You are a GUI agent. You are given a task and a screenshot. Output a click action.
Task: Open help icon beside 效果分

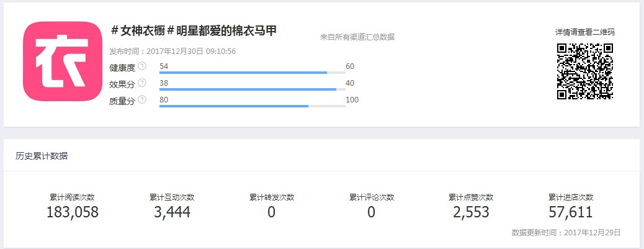tap(142, 83)
